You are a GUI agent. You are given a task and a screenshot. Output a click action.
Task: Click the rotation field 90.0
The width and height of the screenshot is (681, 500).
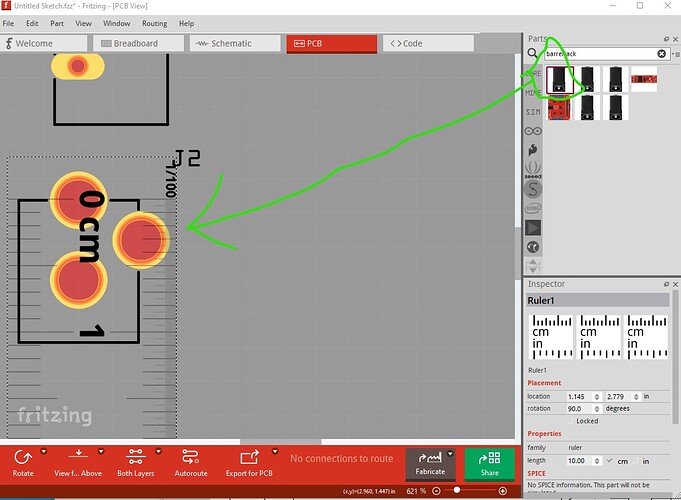(x=579, y=409)
